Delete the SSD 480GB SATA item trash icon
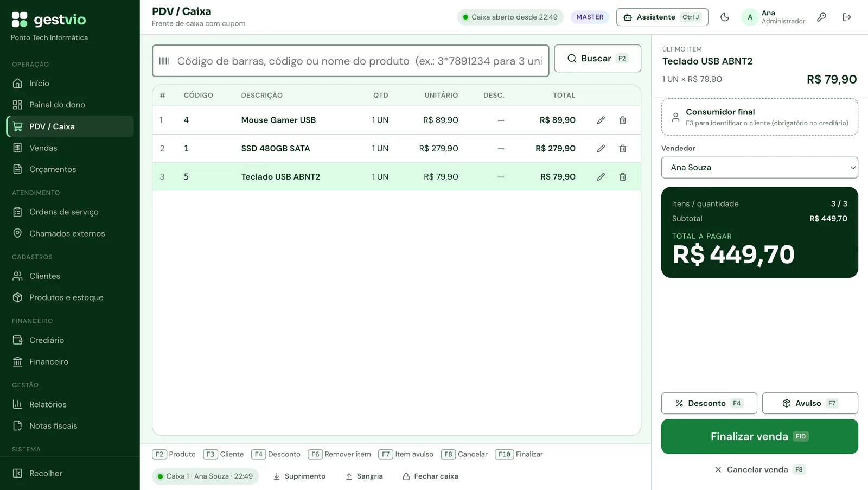868x490 pixels. [x=622, y=149]
